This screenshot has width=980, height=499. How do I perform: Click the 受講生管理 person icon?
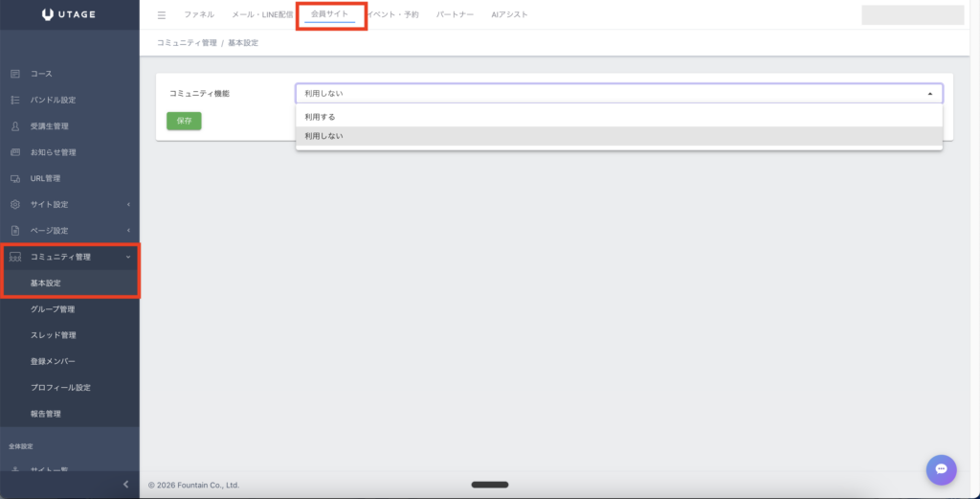pos(15,126)
